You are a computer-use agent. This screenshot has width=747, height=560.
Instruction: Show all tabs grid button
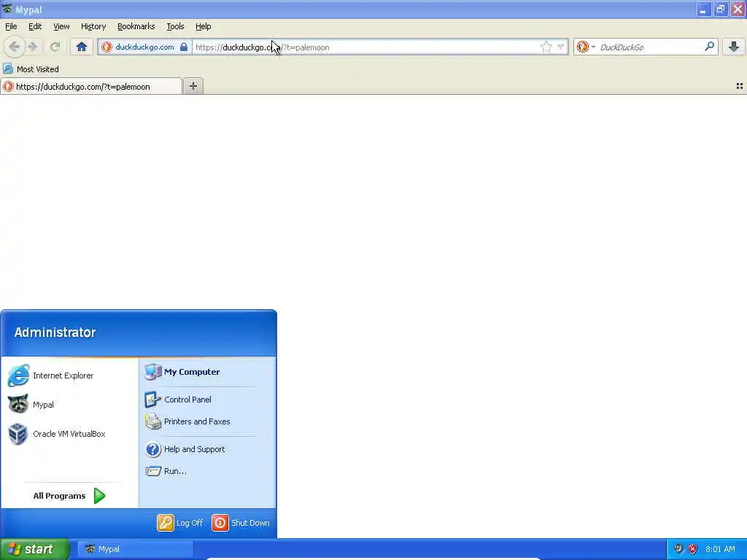tap(740, 86)
